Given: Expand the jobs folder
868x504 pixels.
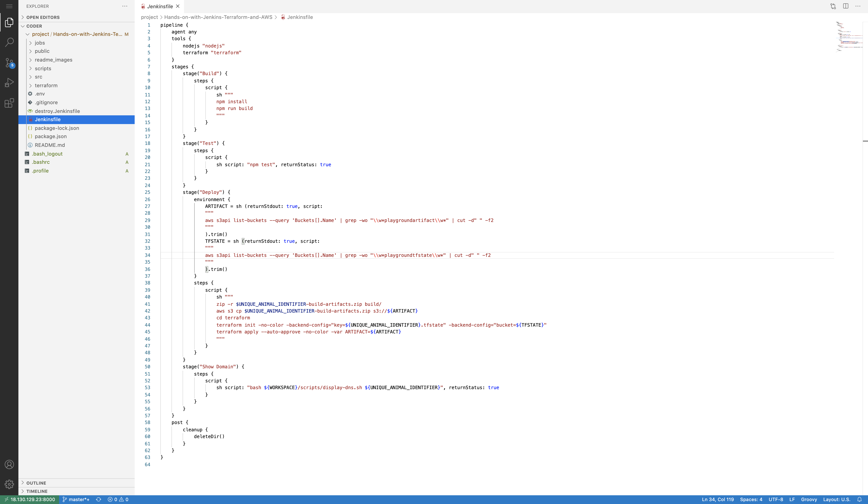Looking at the screenshot, I should (77, 43).
